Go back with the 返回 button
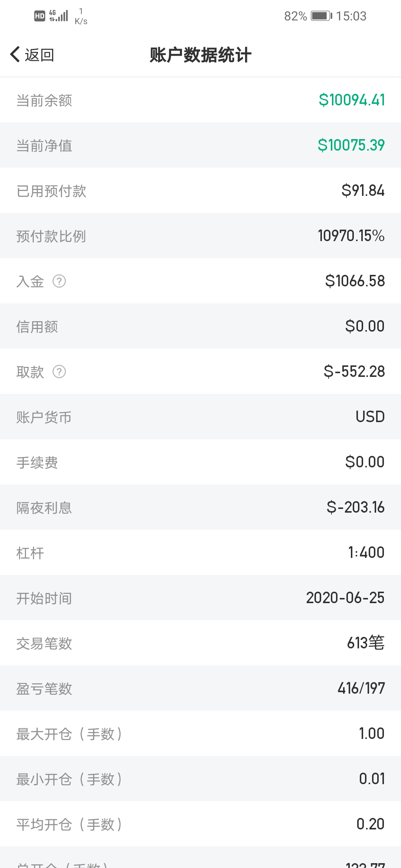This screenshot has height=868, width=401. (x=32, y=55)
